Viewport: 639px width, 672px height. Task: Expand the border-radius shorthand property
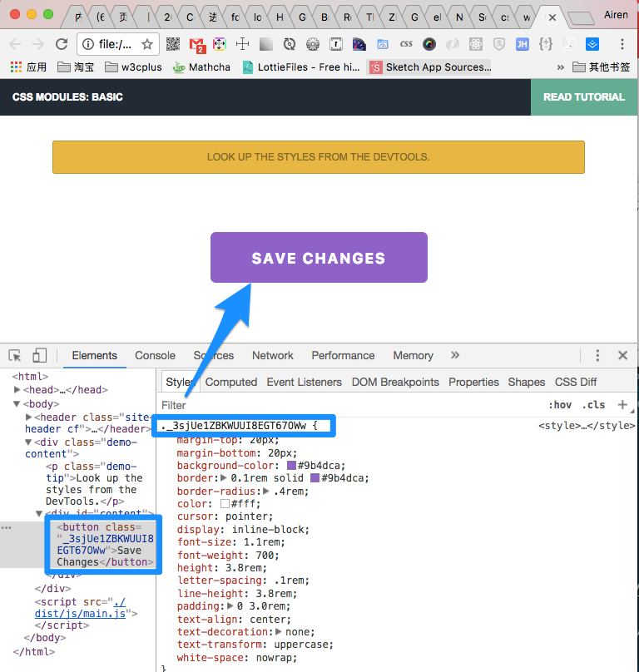266,492
